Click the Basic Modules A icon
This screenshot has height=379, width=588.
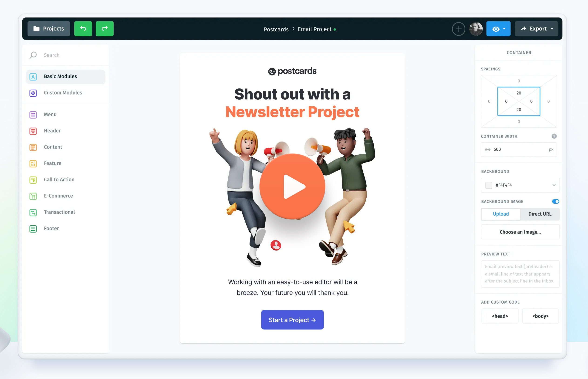pos(34,76)
